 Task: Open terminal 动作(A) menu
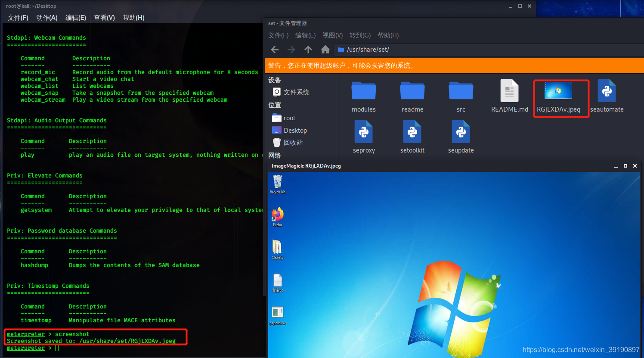(x=47, y=18)
